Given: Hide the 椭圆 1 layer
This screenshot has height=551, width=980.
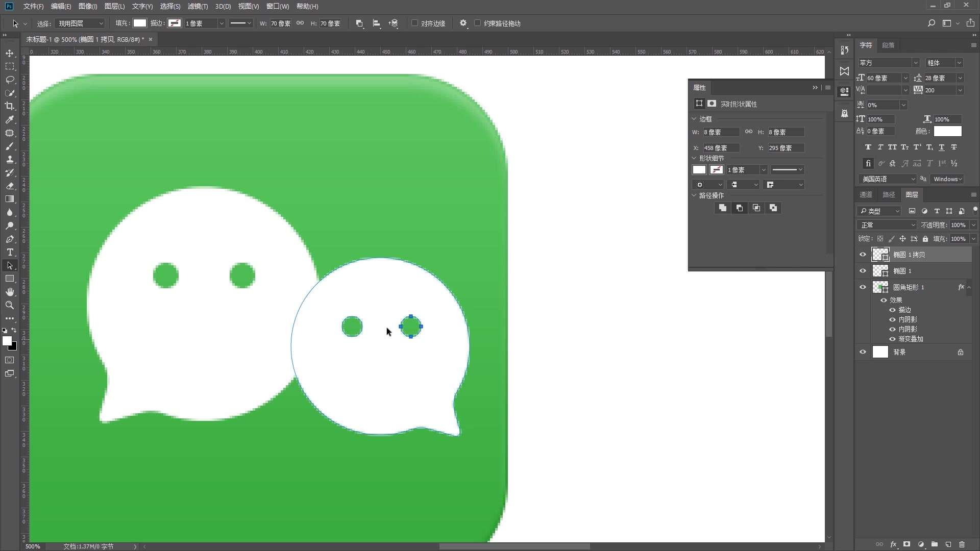Looking at the screenshot, I should pyautogui.click(x=863, y=271).
